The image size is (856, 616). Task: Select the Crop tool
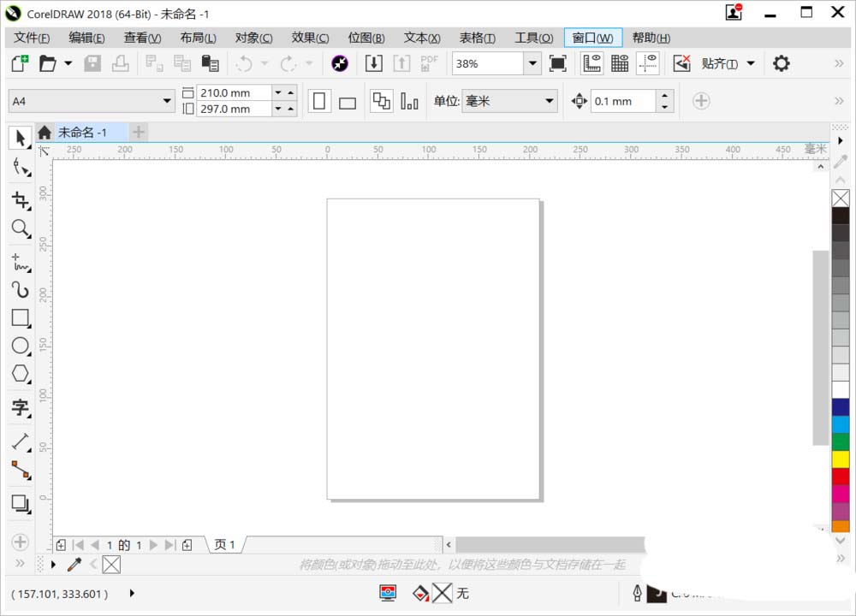coord(20,200)
